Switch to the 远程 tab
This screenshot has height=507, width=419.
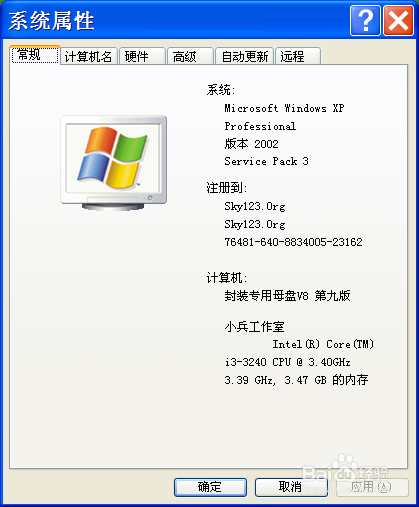[x=298, y=56]
